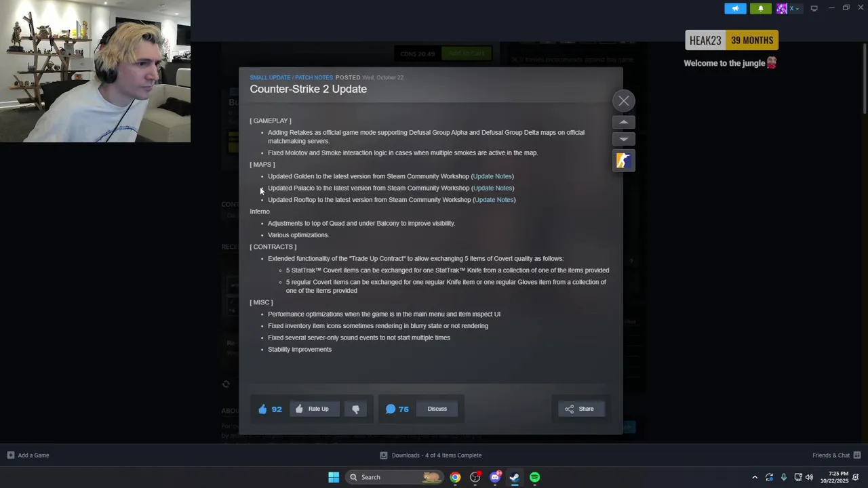This screenshot has width=868, height=488.
Task: Click the 39 MONTHS label
Action: coord(752,41)
